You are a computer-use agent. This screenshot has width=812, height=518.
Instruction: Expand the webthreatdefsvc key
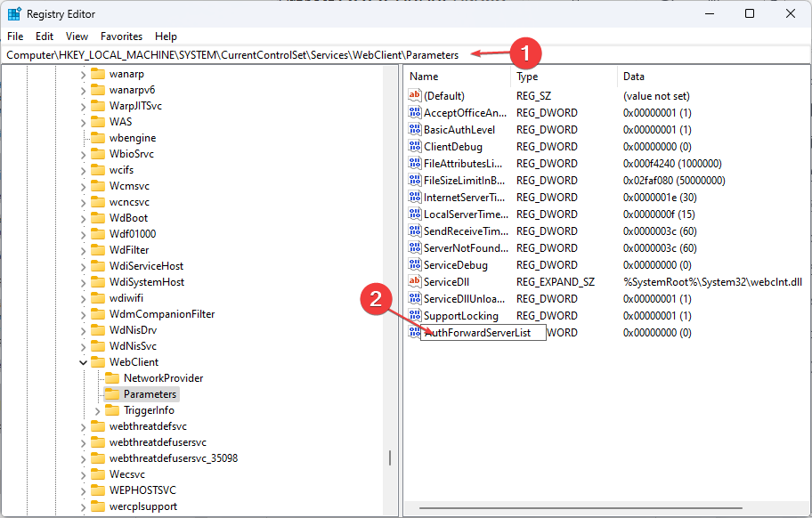point(83,427)
